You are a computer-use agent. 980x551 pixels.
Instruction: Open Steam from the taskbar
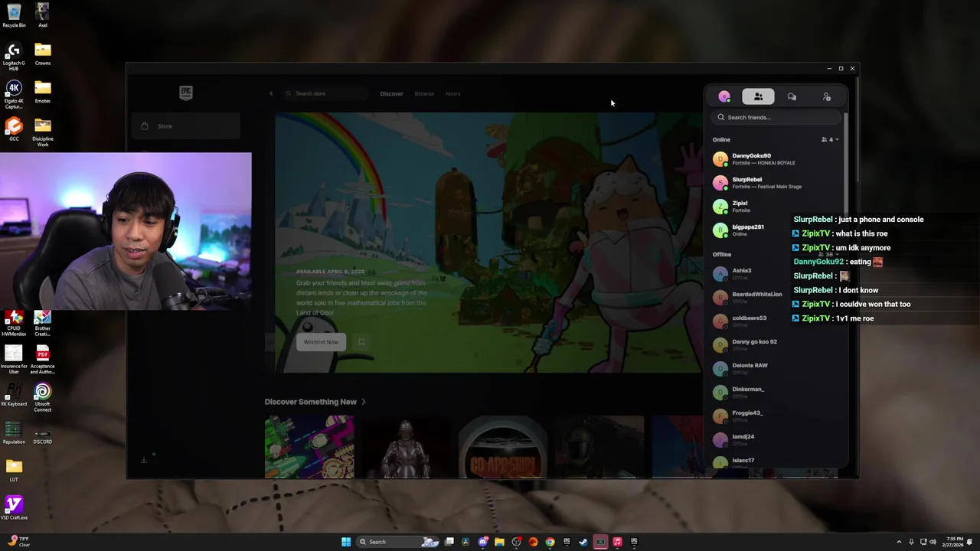point(583,542)
